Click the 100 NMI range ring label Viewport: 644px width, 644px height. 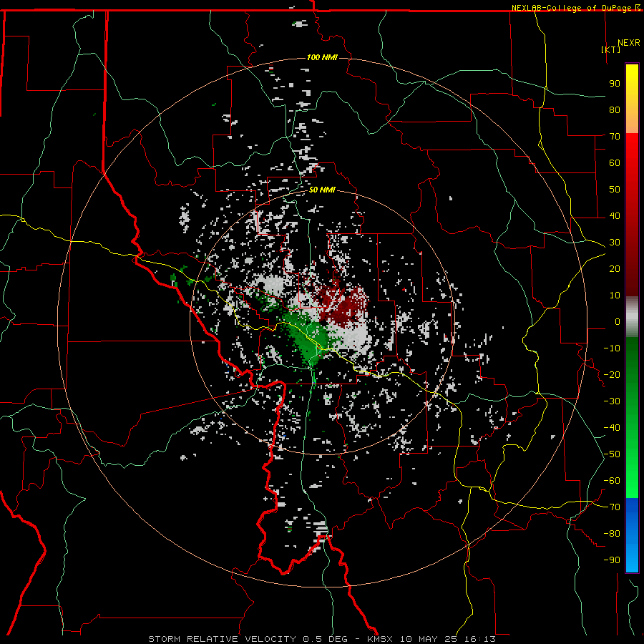pos(323,57)
